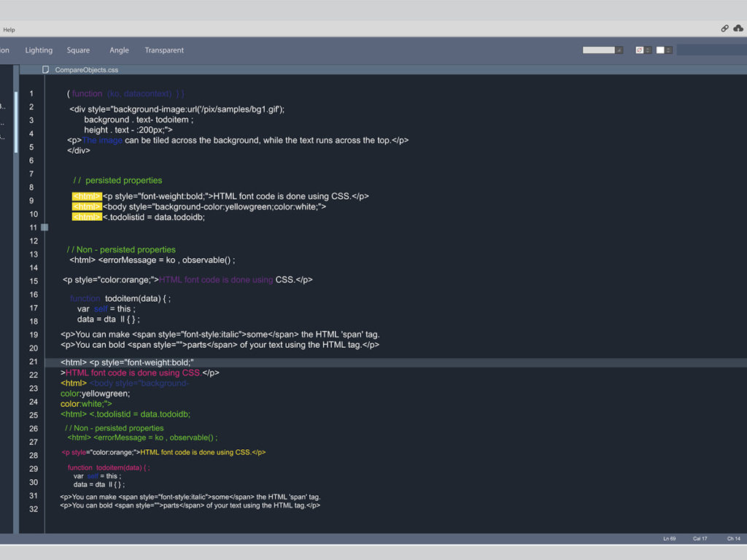Screen dimensions: 747x560
Task: Click the file icon beside CompareObjects.css
Action: [46, 70]
